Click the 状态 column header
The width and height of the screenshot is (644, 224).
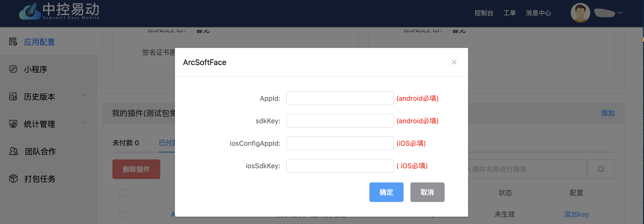pos(505,192)
